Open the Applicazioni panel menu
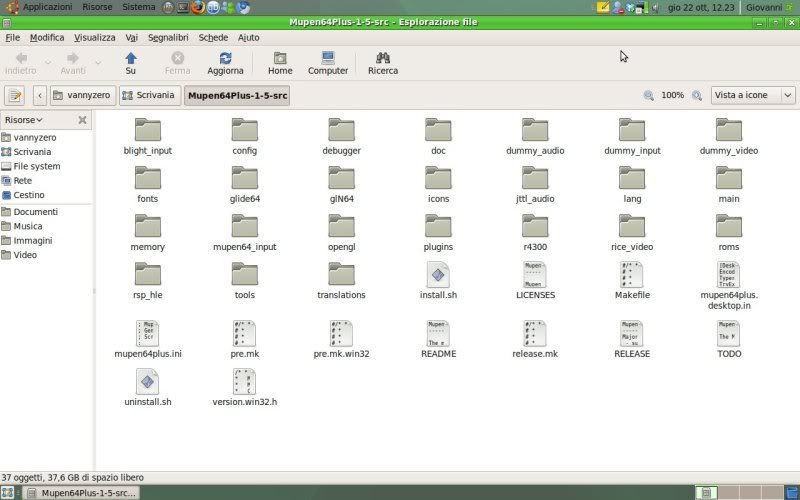 [x=46, y=7]
